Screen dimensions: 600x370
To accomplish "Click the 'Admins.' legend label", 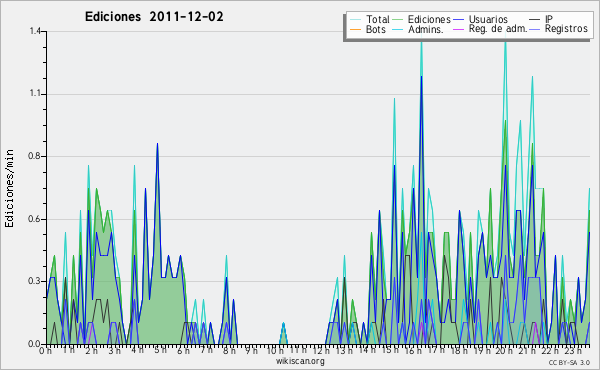I will point(426,29).
